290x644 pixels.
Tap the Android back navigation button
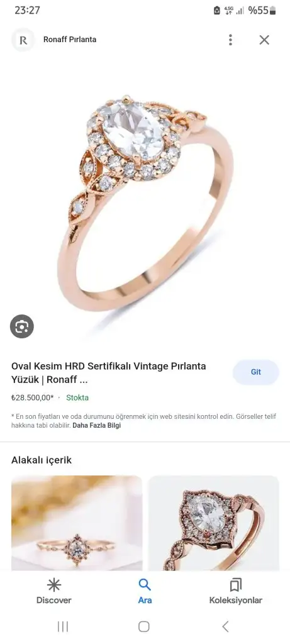[225, 626]
